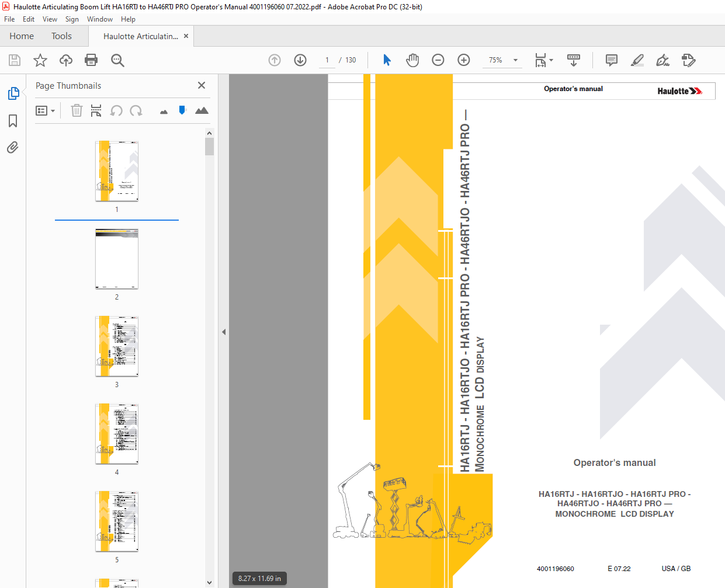The height and width of the screenshot is (588, 725).
Task: Switch to the Tools tab
Action: coord(61,36)
